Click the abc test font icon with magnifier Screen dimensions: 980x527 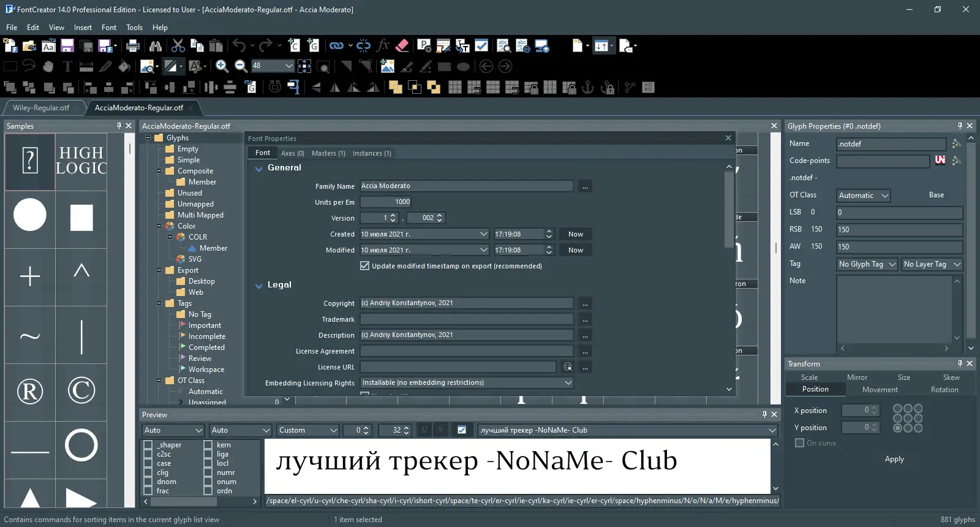tap(503, 45)
